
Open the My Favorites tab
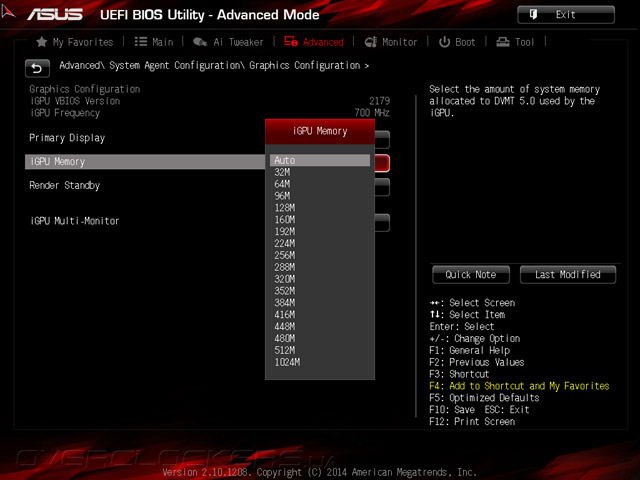click(83, 42)
